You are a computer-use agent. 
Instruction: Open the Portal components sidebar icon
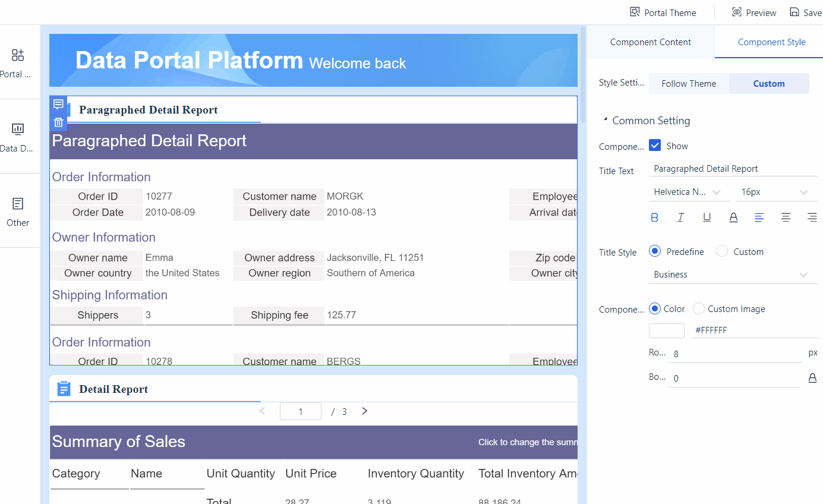click(18, 55)
